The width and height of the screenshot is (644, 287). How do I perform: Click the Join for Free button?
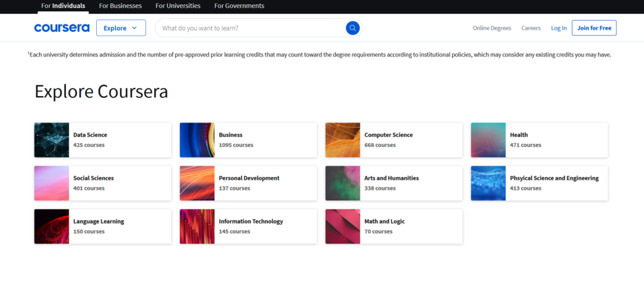(x=594, y=28)
